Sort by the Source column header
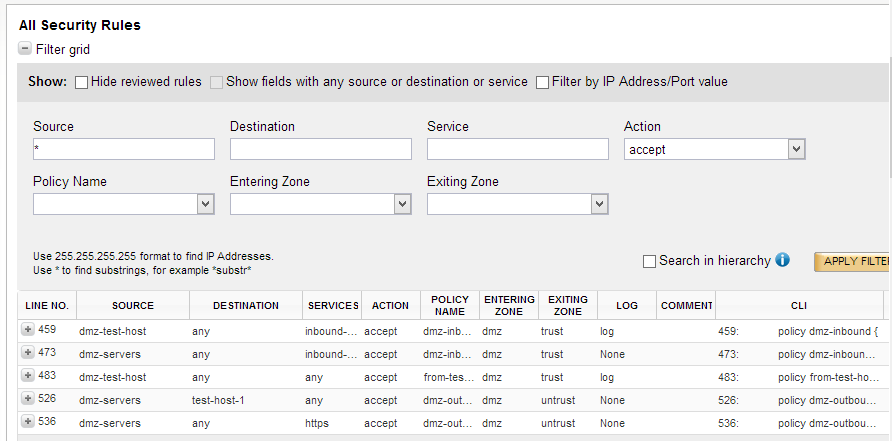 133,306
